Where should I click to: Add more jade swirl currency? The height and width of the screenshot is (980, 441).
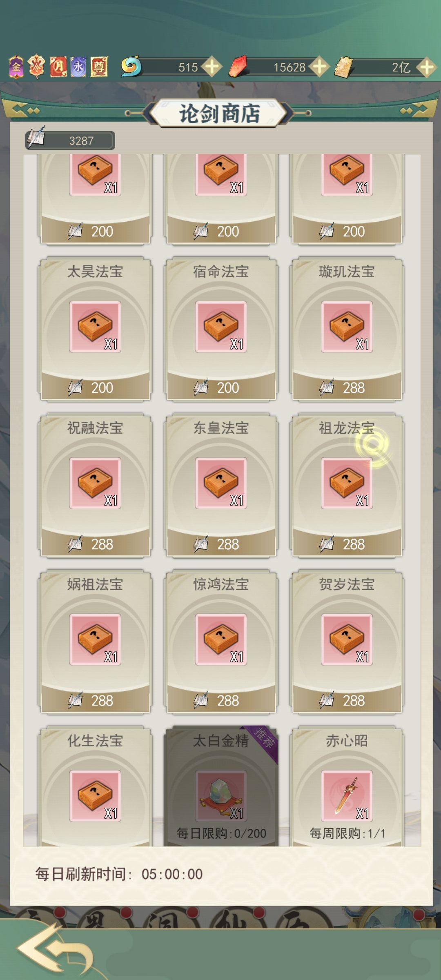click(x=212, y=67)
